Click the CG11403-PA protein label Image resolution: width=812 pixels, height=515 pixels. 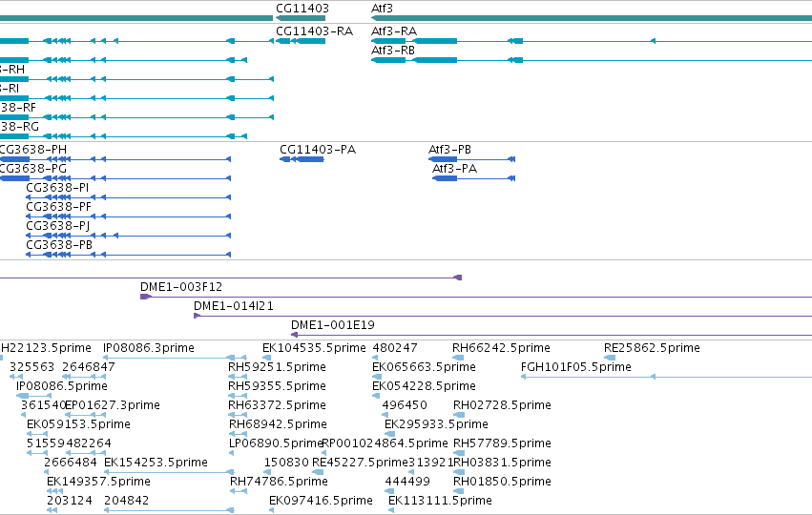tap(318, 150)
